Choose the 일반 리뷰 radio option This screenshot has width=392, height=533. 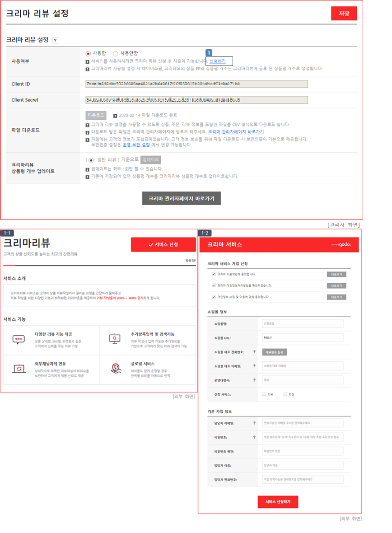(x=91, y=160)
